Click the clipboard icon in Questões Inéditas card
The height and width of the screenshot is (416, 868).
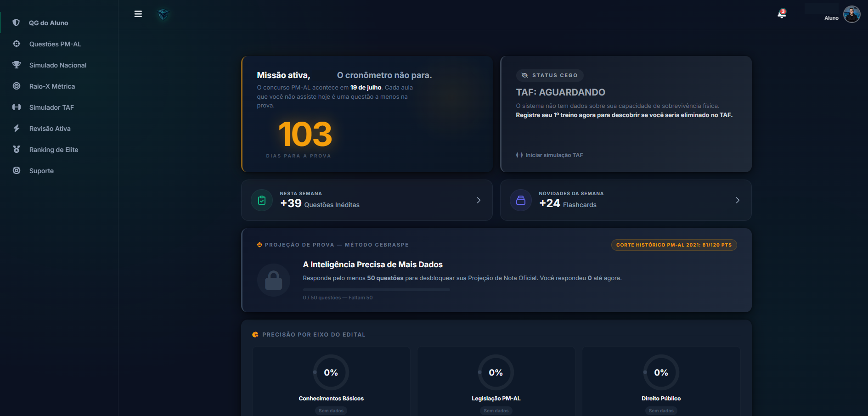[x=262, y=200]
